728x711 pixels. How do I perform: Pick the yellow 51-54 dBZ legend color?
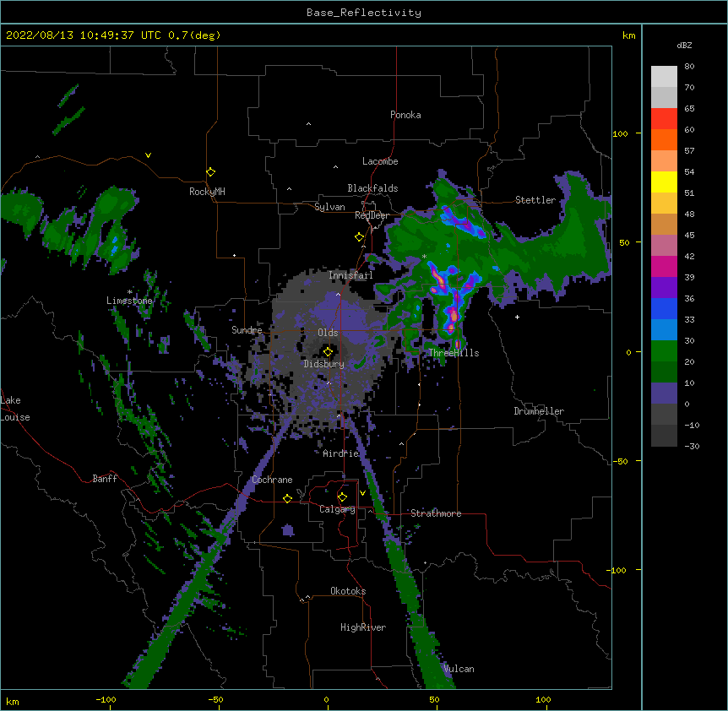664,182
